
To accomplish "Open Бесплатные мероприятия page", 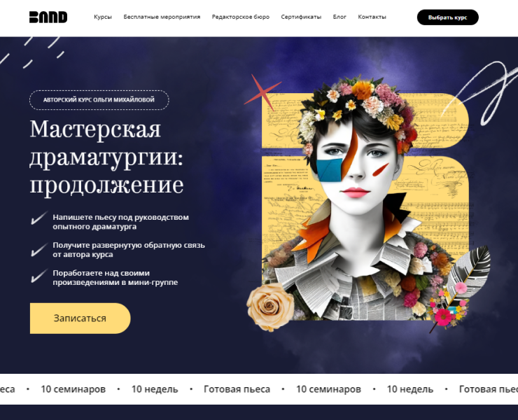I will click(162, 17).
